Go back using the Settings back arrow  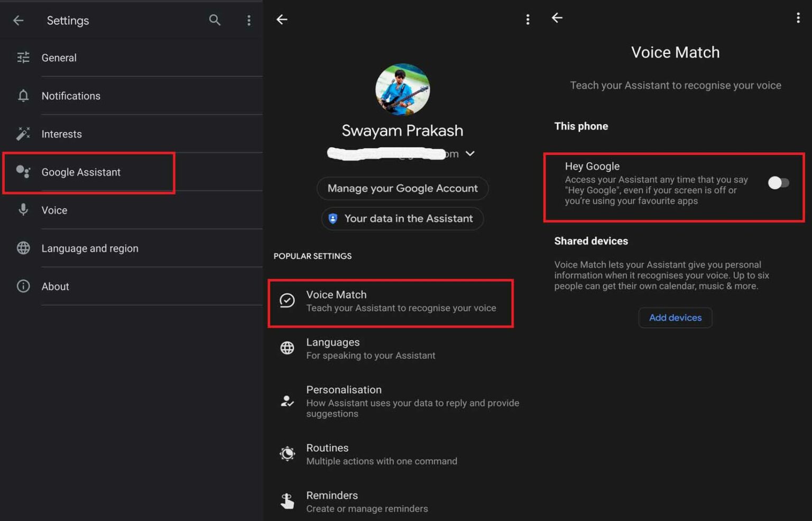point(19,20)
